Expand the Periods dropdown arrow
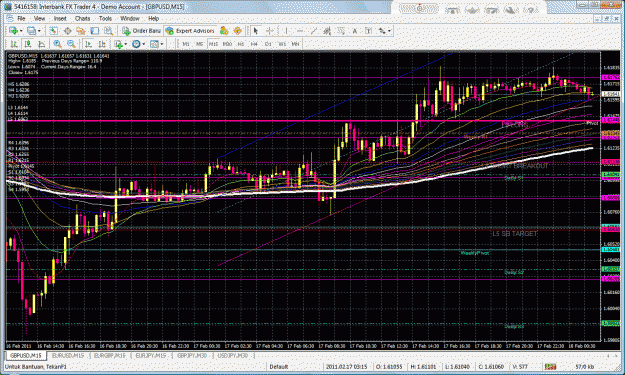Image resolution: width=625 pixels, height=375 pixels. 143,44
